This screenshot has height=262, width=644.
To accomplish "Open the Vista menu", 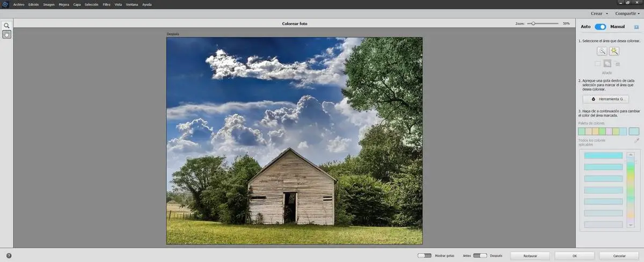I will coord(118,4).
